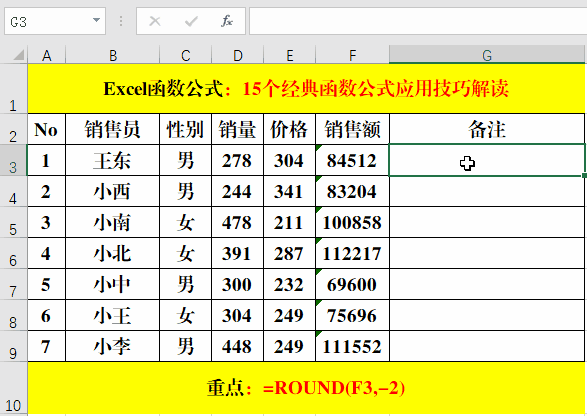
Task: Click the '销售员' header cell
Action: (113, 130)
